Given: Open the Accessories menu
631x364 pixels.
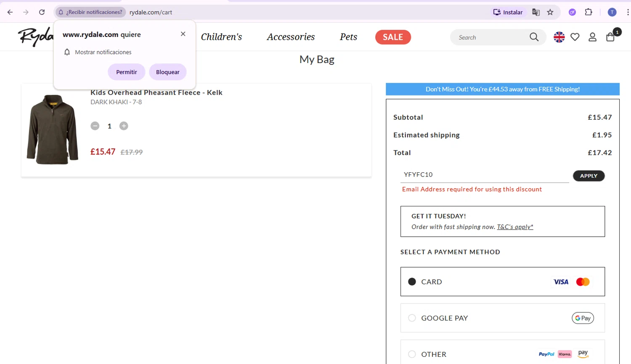Looking at the screenshot, I should click(291, 37).
